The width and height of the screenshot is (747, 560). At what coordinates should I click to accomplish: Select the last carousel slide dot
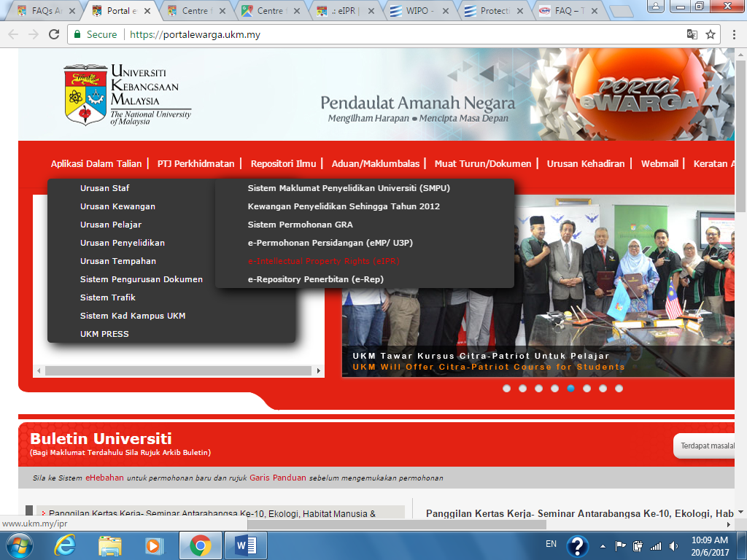[619, 389]
